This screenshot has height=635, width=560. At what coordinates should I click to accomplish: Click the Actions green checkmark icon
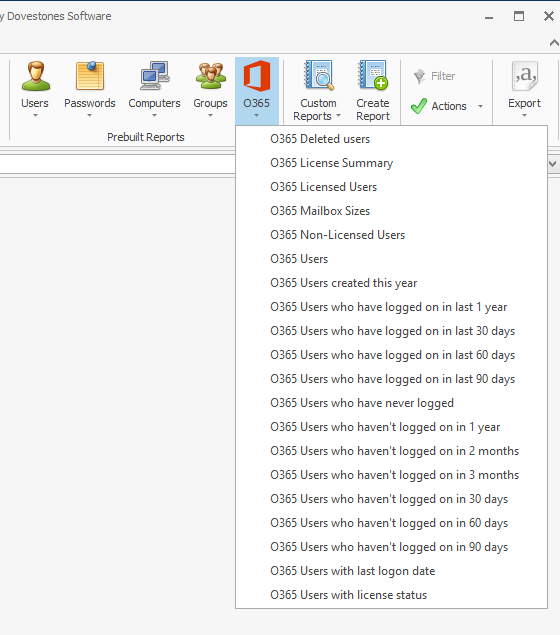point(419,106)
